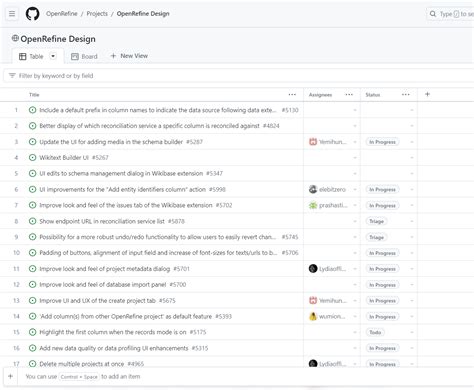Viewport: 474px width, 390px height.
Task: Click Todo status badge in row 15
Action: click(x=375, y=332)
